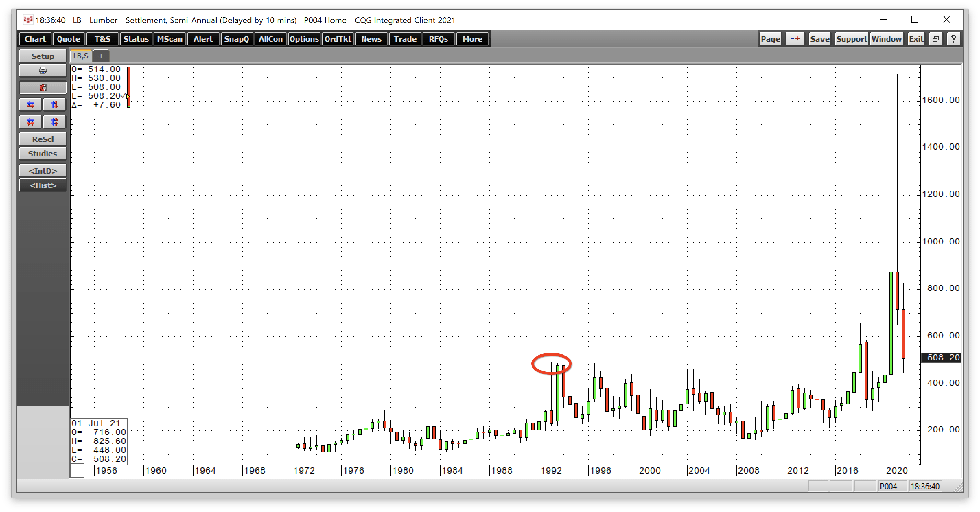
Task: Click the 200.00 price axis label
Action: [943, 429]
